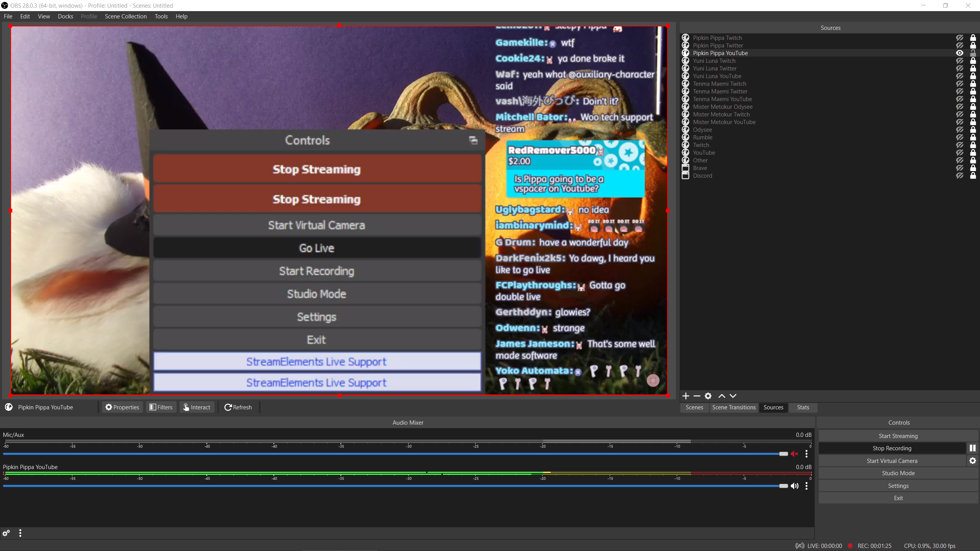The height and width of the screenshot is (551, 980).
Task: Select the Mister Metokur Odysee source
Action: (x=723, y=107)
